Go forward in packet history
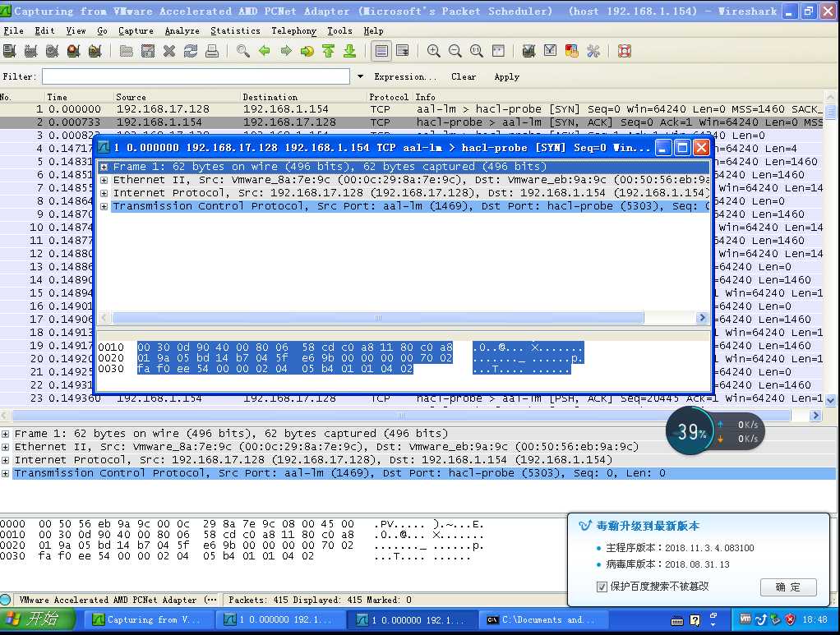Screen dimensions: 840x635 286,51
